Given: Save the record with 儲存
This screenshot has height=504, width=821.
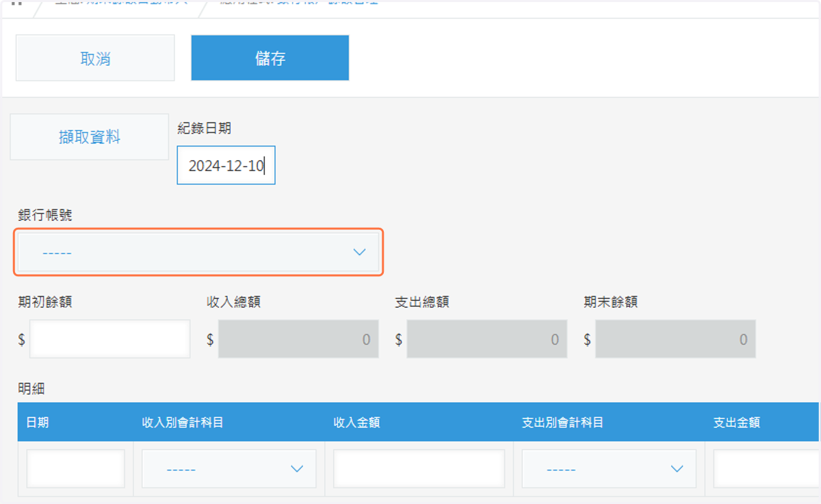Looking at the screenshot, I should pos(270,58).
